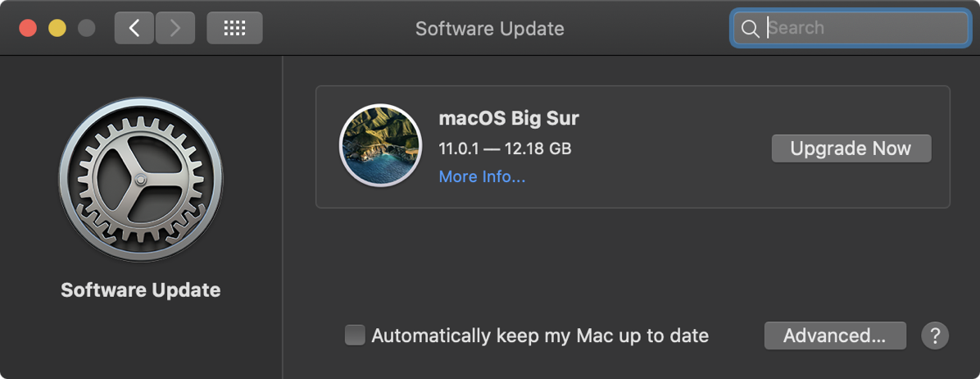Image resolution: width=980 pixels, height=379 pixels.
Task: Minimize window with the yellow button
Action: 57,28
